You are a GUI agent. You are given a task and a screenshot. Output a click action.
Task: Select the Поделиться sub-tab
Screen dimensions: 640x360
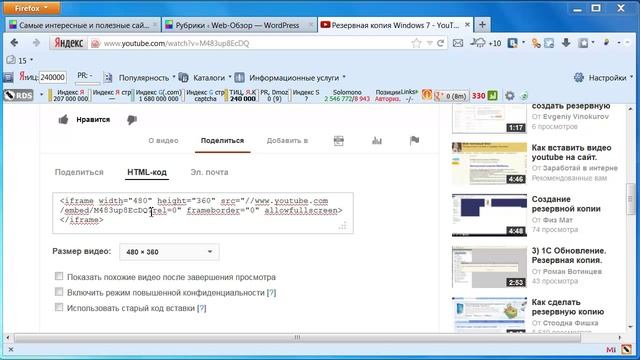(x=79, y=172)
